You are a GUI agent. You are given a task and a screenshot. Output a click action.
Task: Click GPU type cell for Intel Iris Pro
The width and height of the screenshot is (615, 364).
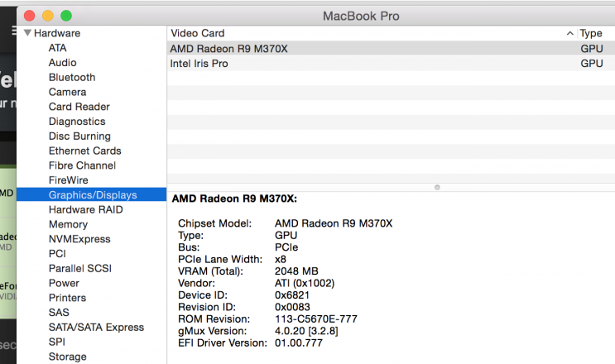pos(592,64)
